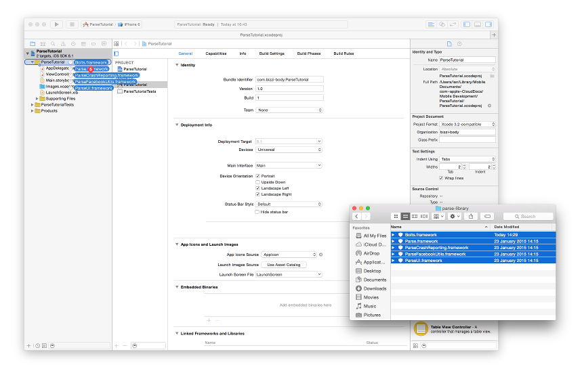Run the project using the Play button
The image size is (584, 392).
(57, 24)
